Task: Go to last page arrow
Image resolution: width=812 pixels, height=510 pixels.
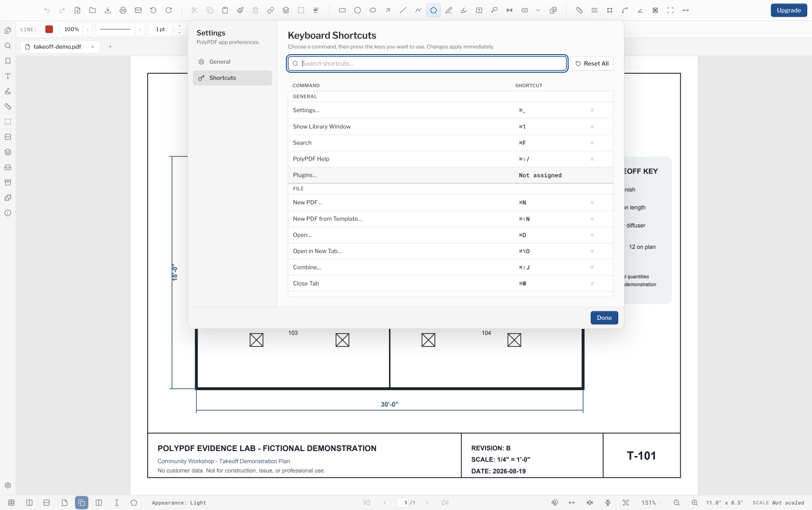Action: pos(445,502)
